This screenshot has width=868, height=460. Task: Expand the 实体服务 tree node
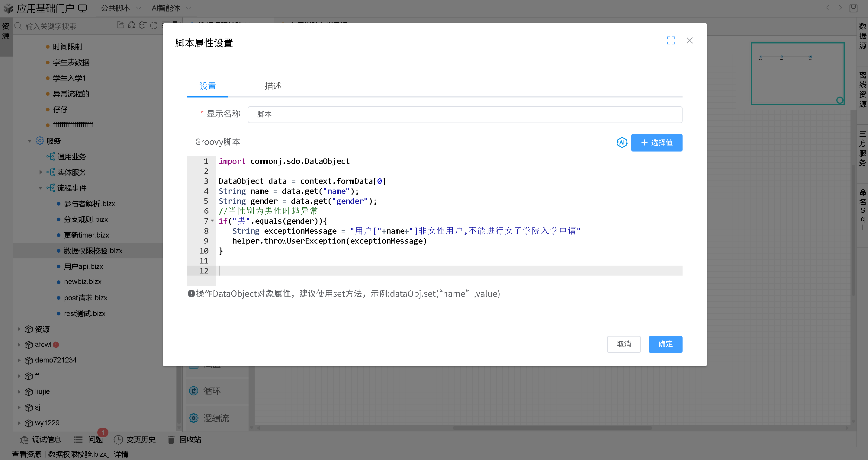point(41,172)
